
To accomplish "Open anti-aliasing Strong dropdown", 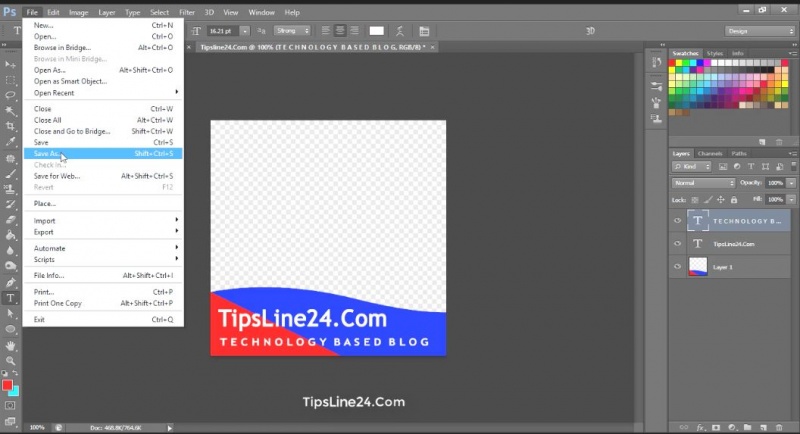I will (292, 31).
